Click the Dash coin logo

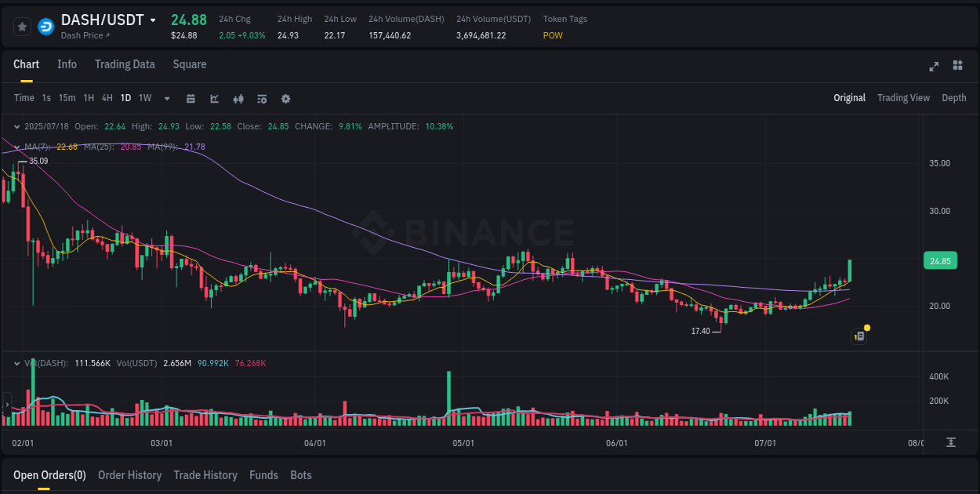pos(44,26)
